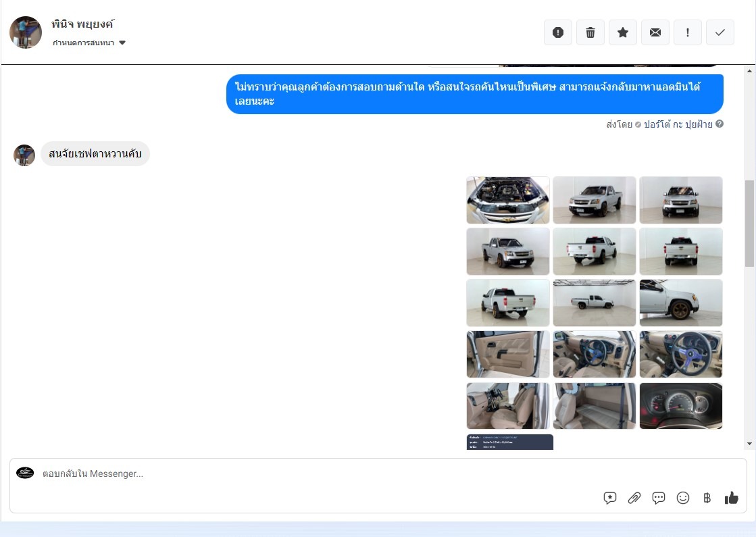Open the rear cab seat interior photo
The width and height of the screenshot is (756, 537).
click(594, 406)
